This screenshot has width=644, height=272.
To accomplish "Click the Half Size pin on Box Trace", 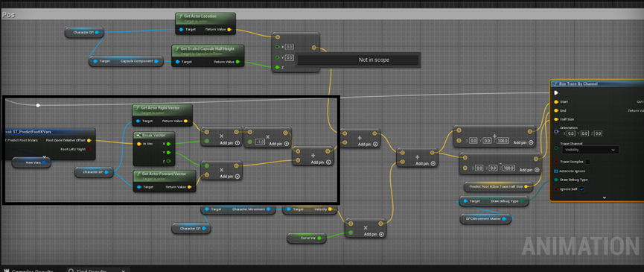I will [x=556, y=119].
